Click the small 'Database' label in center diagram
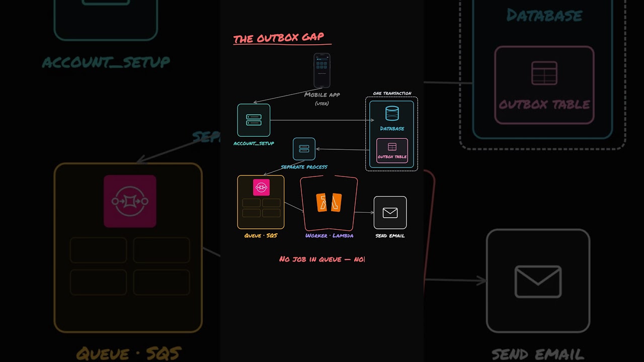This screenshot has width=644, height=362. tap(392, 129)
